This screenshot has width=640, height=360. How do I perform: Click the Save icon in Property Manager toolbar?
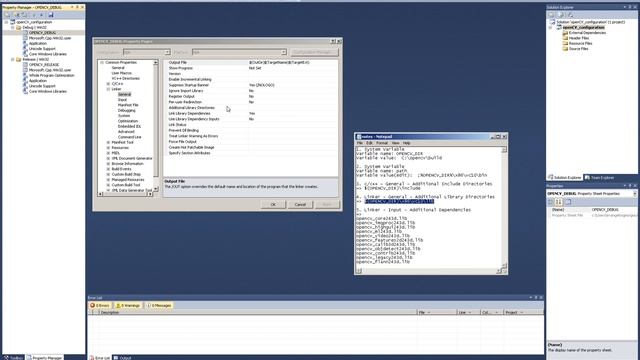[51, 15]
